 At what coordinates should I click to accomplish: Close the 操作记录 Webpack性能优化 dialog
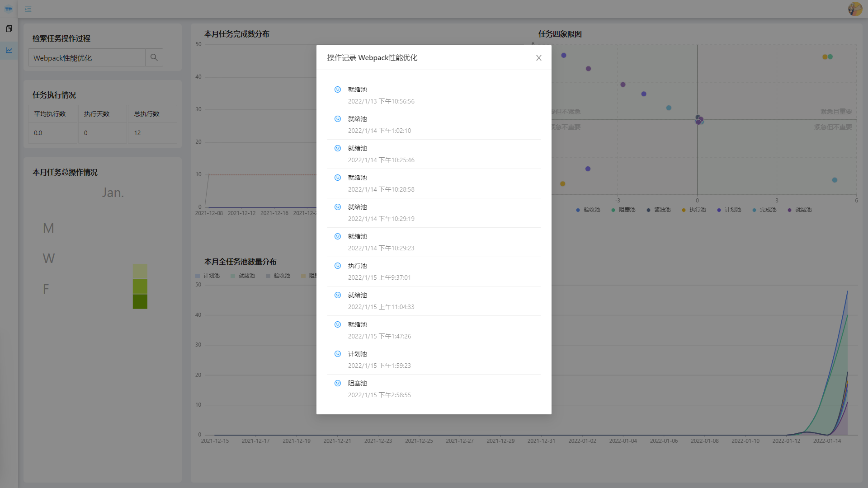[x=538, y=58]
